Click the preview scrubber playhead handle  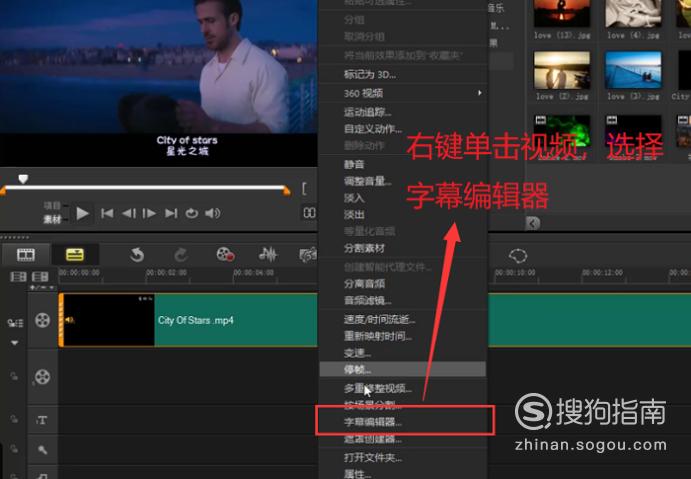23,178
